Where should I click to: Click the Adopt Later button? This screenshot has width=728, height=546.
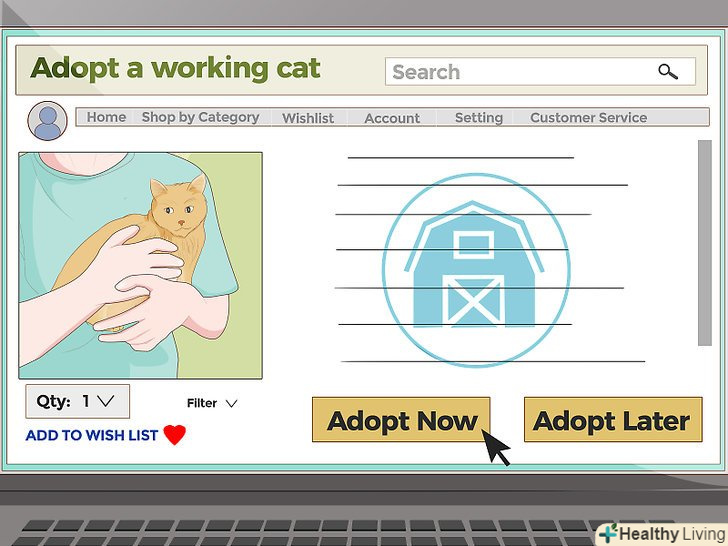pos(613,420)
